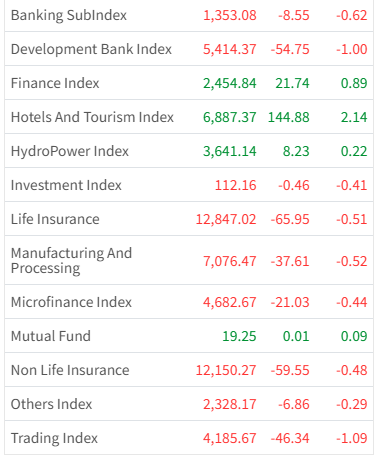Select the -1.09 percent change cell
The image size is (384, 464).
coord(352,438)
